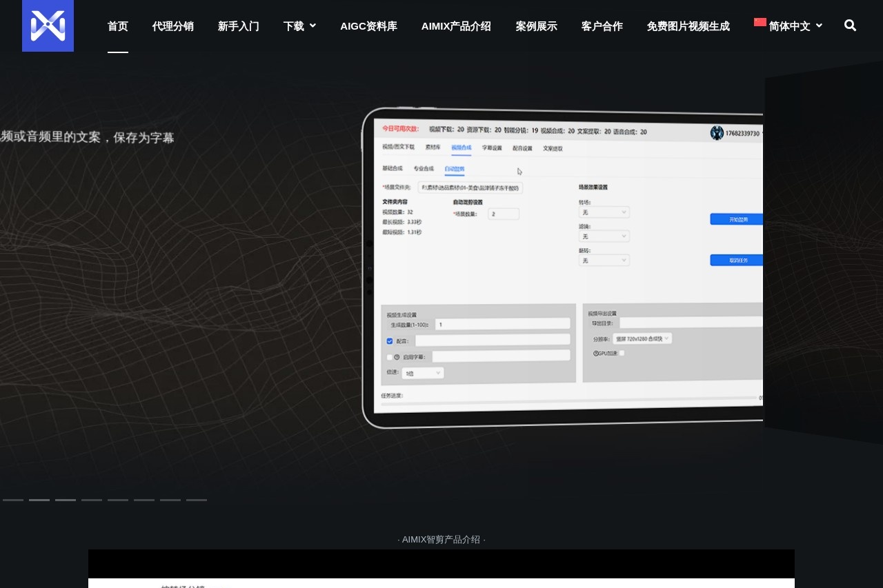Viewport: 883px width, 588px height.
Task: Switch to the 专业合成 tab
Action: pos(424,168)
